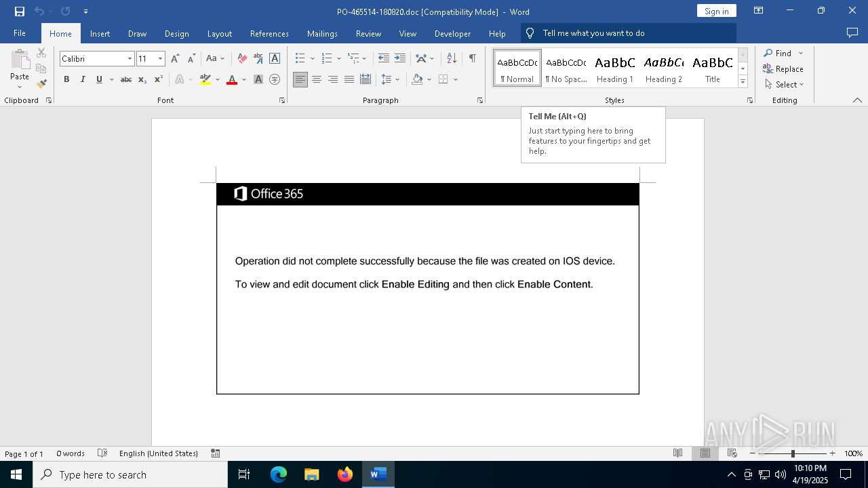Switch to Web Layout view icon
The image size is (868, 488).
(732, 453)
